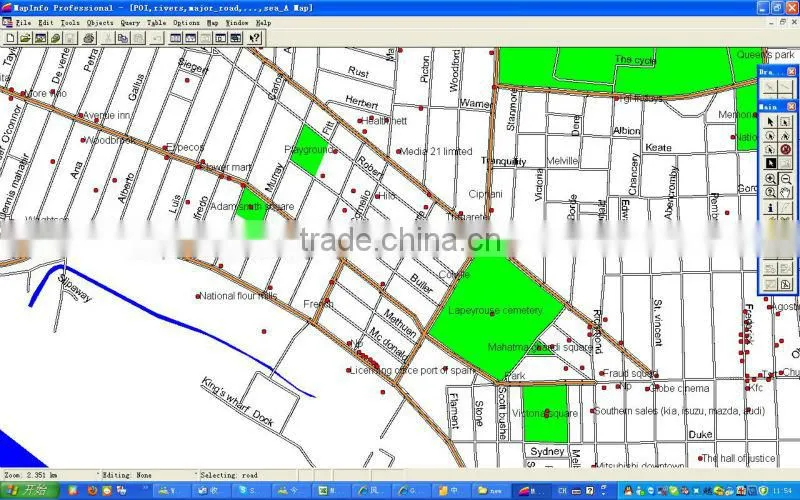This screenshot has height=500, width=800.
Task: Click the Licensing office port of spain label
Action: (x=413, y=370)
